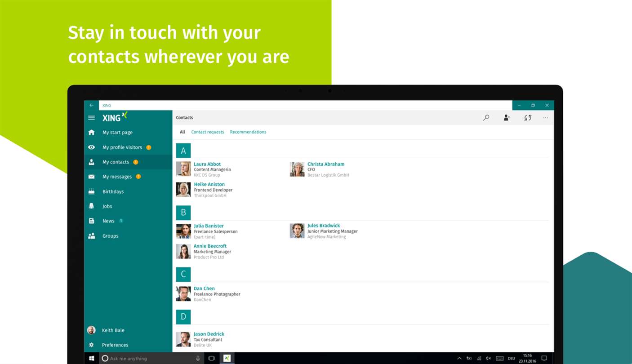Open Dan Chen's profile link
The height and width of the screenshot is (364, 632).
point(204,289)
